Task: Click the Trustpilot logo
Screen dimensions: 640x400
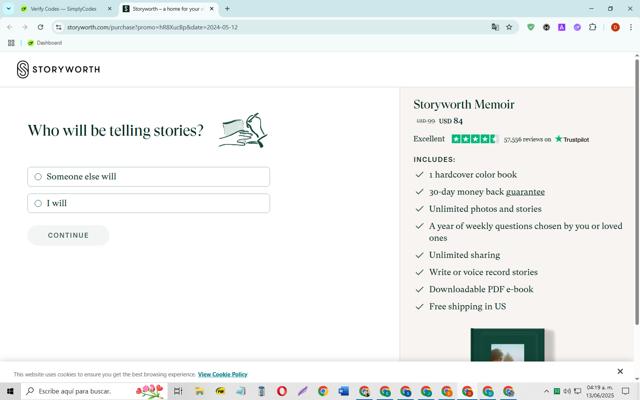Action: point(572,140)
